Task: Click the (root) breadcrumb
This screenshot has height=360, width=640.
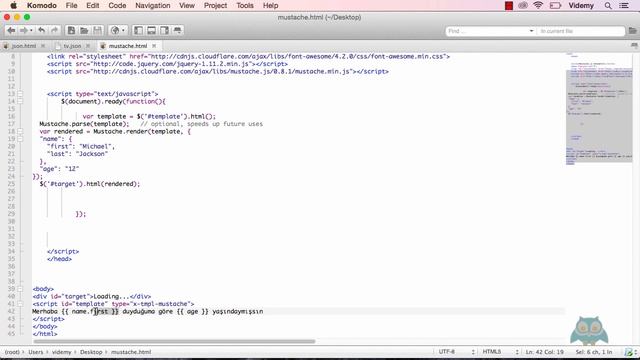Action: pyautogui.click(x=12, y=352)
